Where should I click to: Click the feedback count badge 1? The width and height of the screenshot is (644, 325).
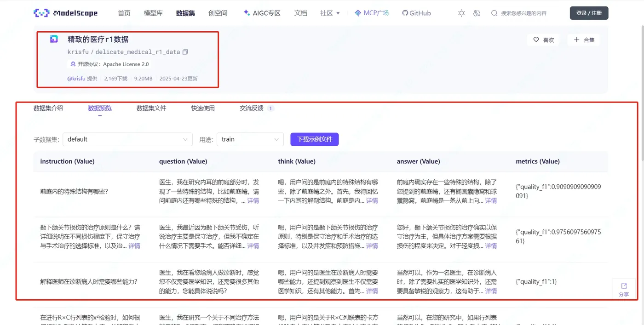[270, 108]
